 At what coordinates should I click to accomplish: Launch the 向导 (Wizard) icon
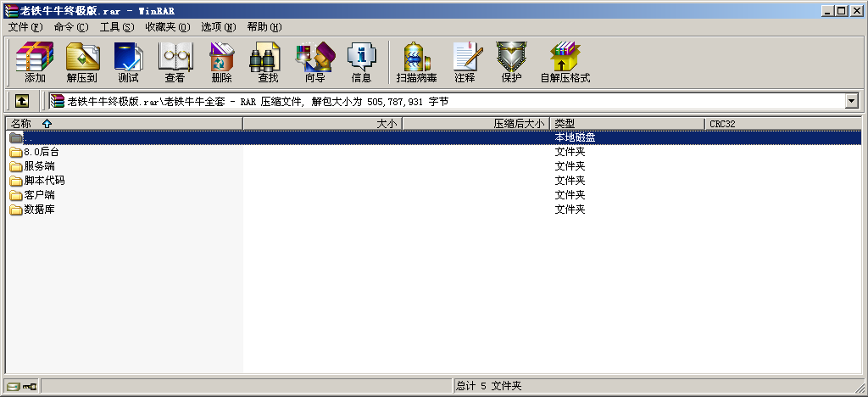point(314,63)
